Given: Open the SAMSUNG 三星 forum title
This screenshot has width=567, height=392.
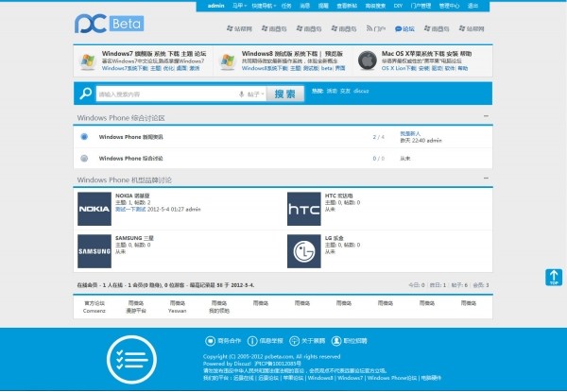Looking at the screenshot, I should coord(134,238).
